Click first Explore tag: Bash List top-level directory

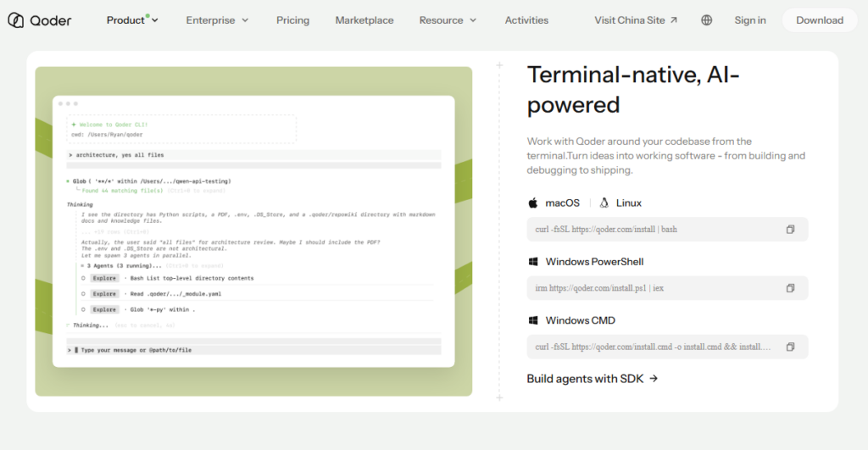[x=104, y=279]
